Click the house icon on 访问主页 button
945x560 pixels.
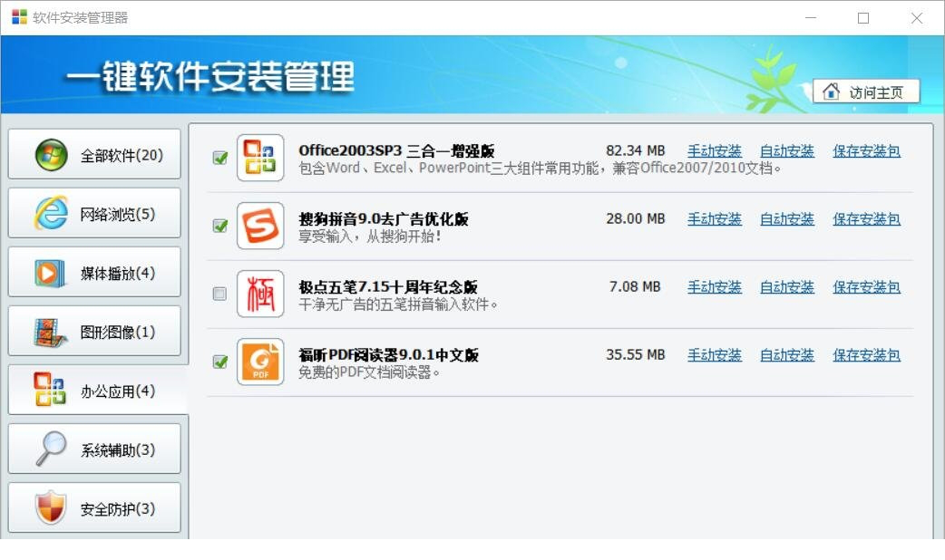[x=831, y=92]
